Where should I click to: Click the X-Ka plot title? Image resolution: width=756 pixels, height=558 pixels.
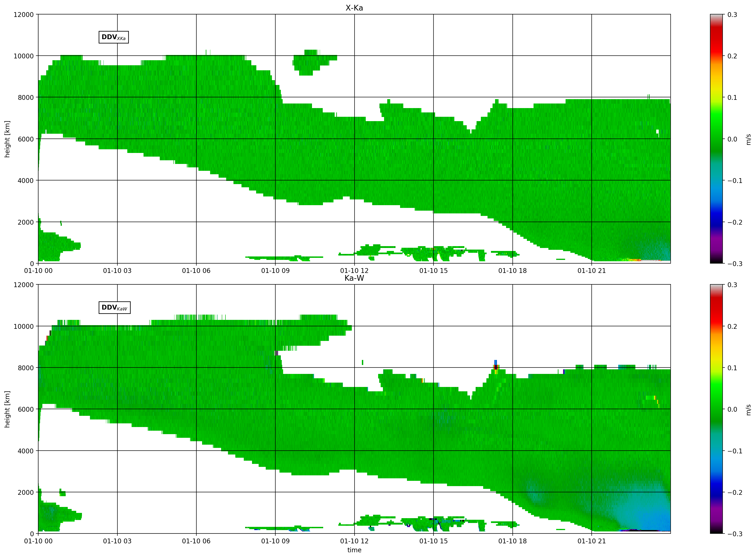pyautogui.click(x=354, y=8)
